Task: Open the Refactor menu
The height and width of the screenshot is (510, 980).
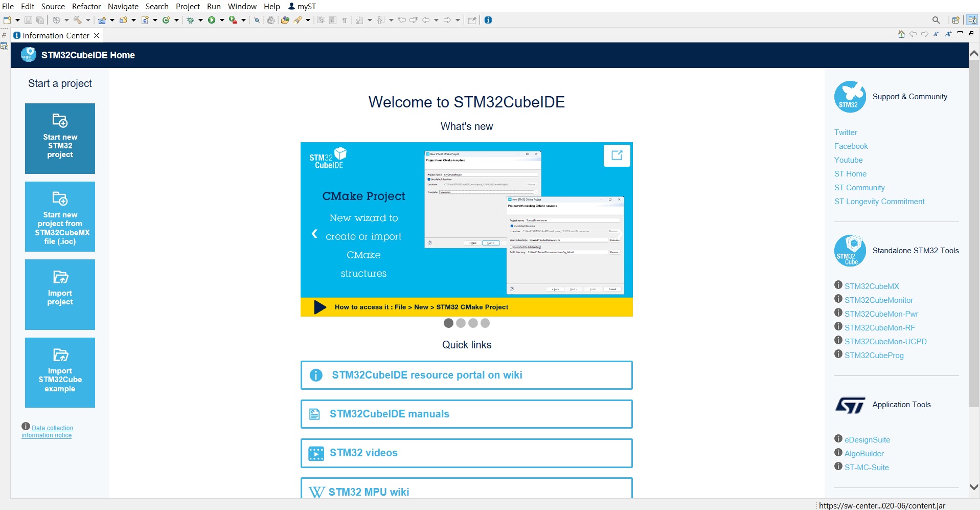Action: pos(86,6)
